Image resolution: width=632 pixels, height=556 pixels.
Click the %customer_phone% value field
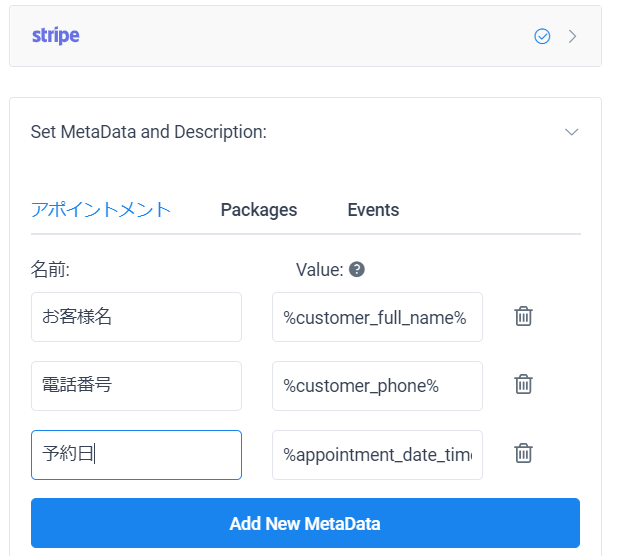click(377, 386)
